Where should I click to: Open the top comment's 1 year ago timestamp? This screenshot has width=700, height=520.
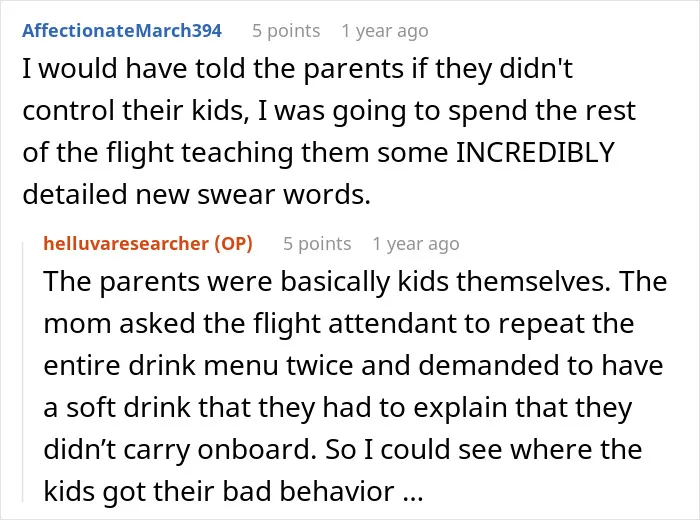pyautogui.click(x=385, y=31)
